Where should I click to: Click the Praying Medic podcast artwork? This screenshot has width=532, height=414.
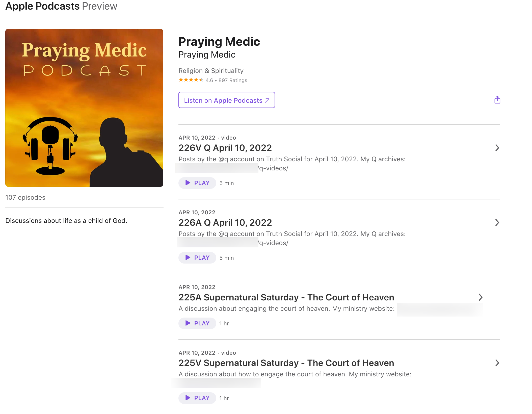84,108
